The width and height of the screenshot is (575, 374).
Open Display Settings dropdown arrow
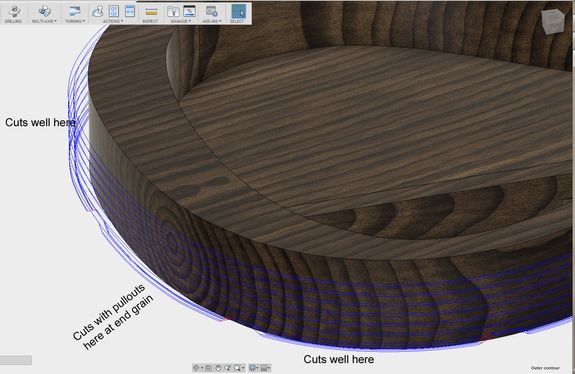(x=257, y=367)
